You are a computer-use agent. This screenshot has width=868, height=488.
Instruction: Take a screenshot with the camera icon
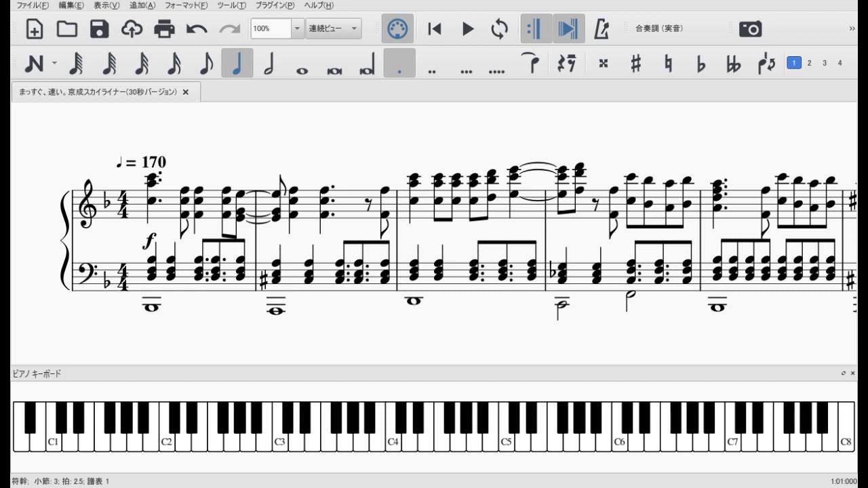pos(750,29)
